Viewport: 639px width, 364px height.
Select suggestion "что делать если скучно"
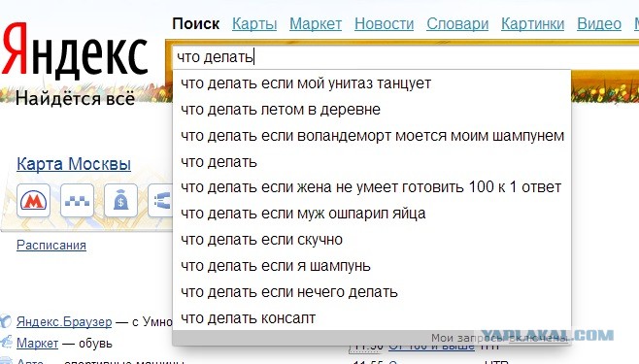(372, 240)
